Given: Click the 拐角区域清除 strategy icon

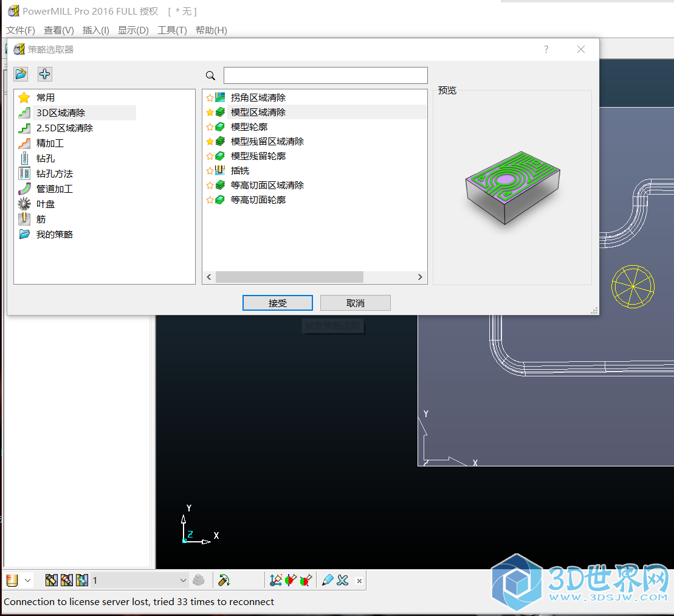Looking at the screenshot, I should 220,97.
